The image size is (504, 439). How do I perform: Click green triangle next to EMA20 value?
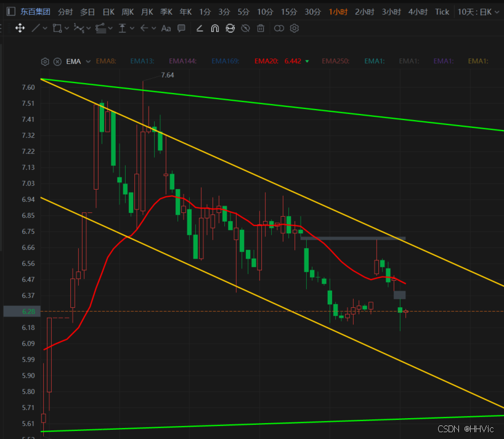pos(307,62)
